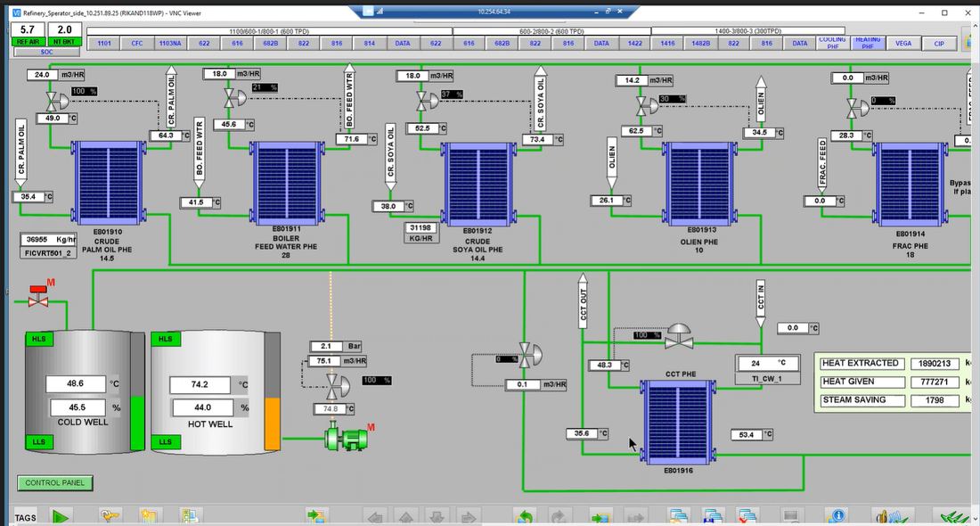The image size is (980, 526).
Task: Click the crude soya oil valve at 37%
Action: (x=428, y=101)
